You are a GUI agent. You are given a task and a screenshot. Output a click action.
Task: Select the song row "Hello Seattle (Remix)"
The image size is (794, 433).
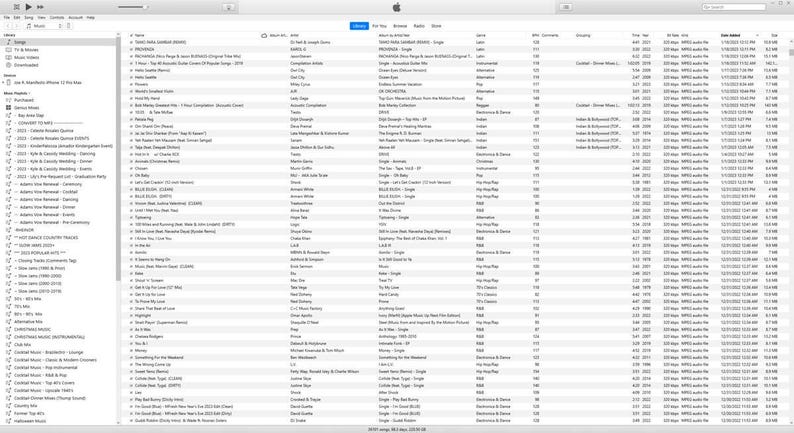(x=456, y=70)
